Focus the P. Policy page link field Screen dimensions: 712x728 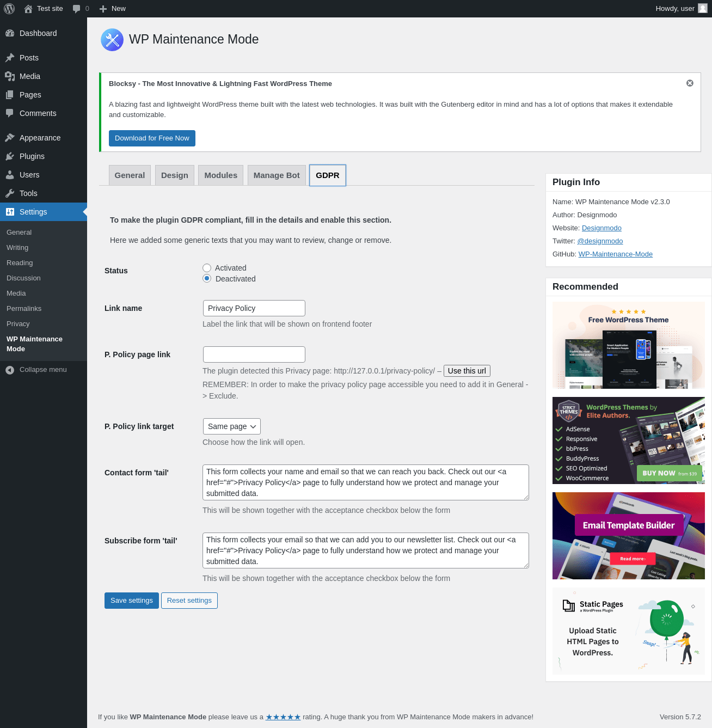tap(254, 354)
